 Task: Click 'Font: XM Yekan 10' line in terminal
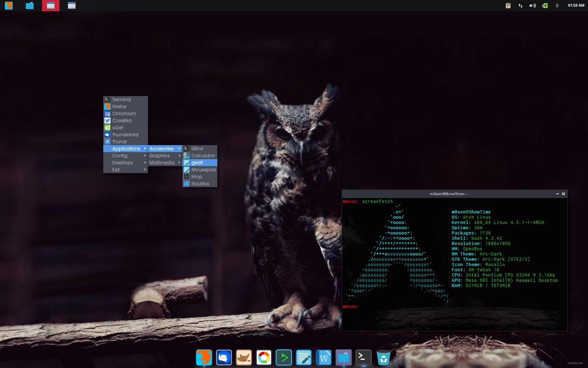point(475,270)
